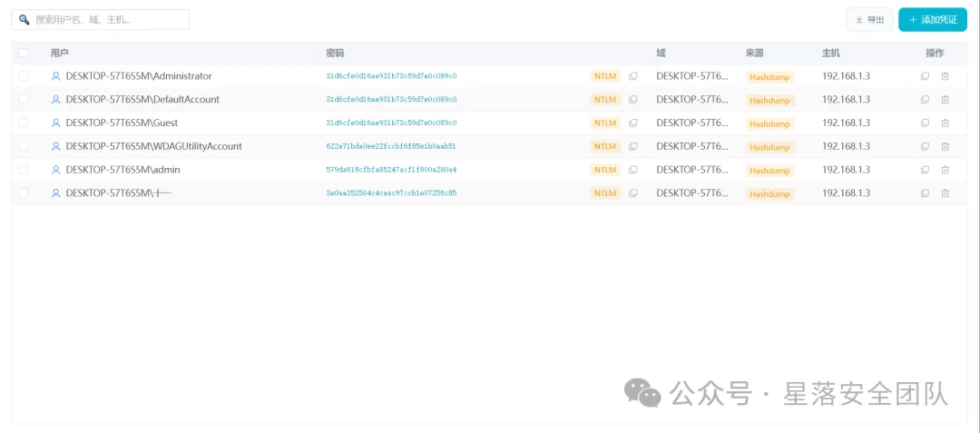This screenshot has height=433, width=980.
Task: Toggle the select-all header checkbox
Action: (x=23, y=54)
